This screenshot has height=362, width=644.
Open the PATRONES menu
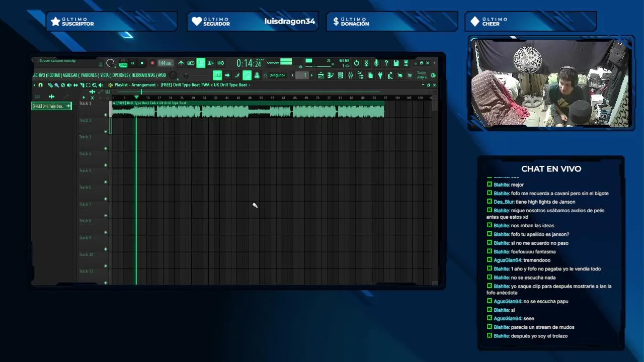89,75
